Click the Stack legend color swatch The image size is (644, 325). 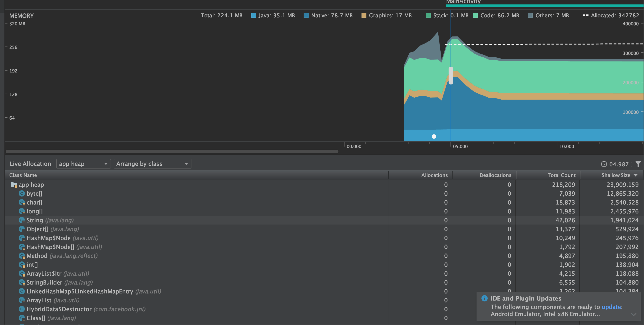(x=428, y=15)
